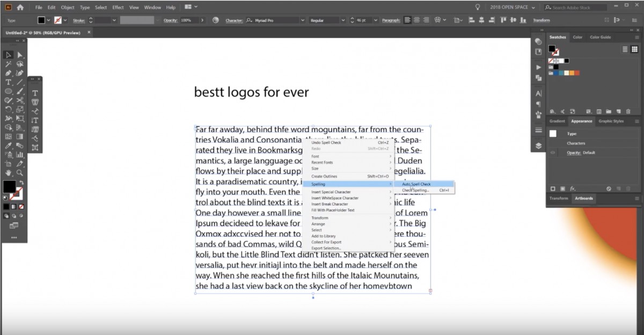
Task: Open the Myriad Pro font family dropdown
Action: coord(304,20)
